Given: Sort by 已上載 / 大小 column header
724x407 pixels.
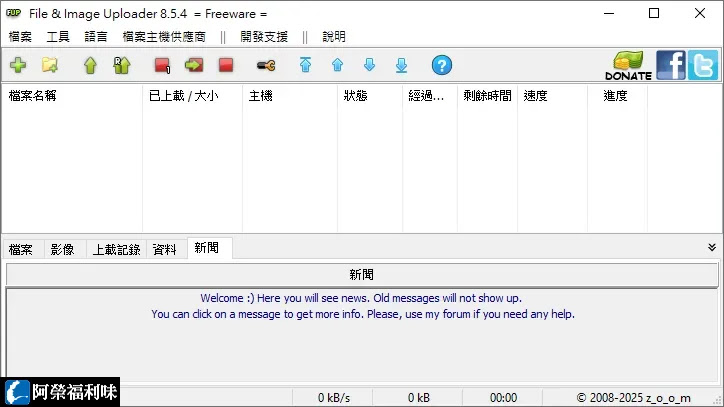Looking at the screenshot, I should pyautogui.click(x=192, y=96).
